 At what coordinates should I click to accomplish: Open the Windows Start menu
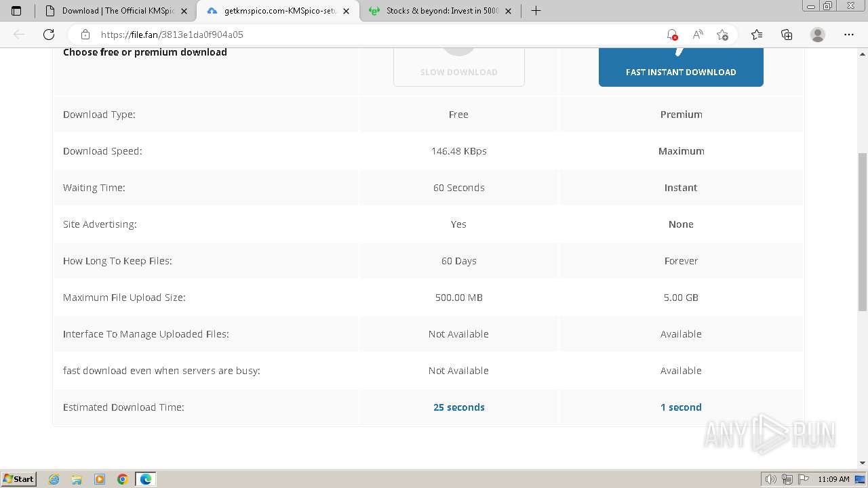pos(18,479)
